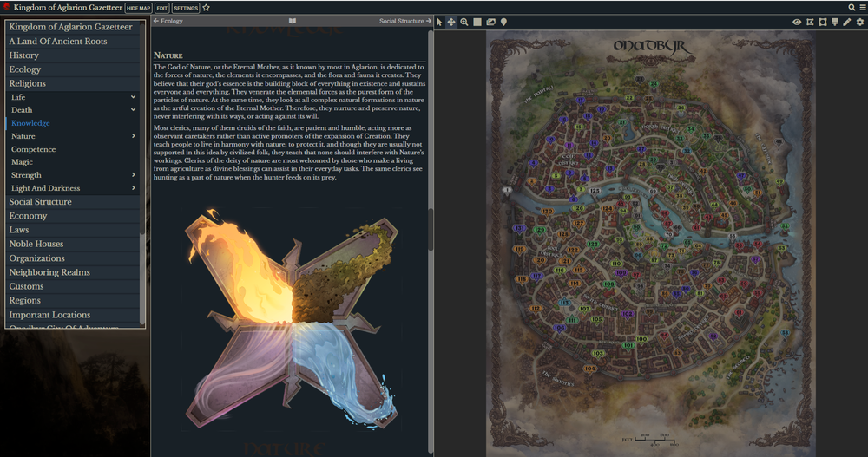Expand the Light And Darkness arrow
The image size is (868, 457).
(133, 188)
